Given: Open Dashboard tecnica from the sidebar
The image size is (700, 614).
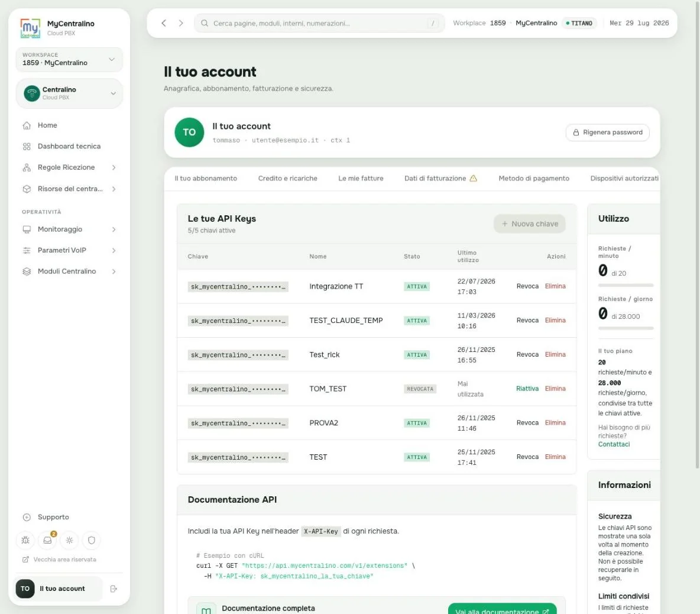Looking at the screenshot, I should tap(69, 146).
